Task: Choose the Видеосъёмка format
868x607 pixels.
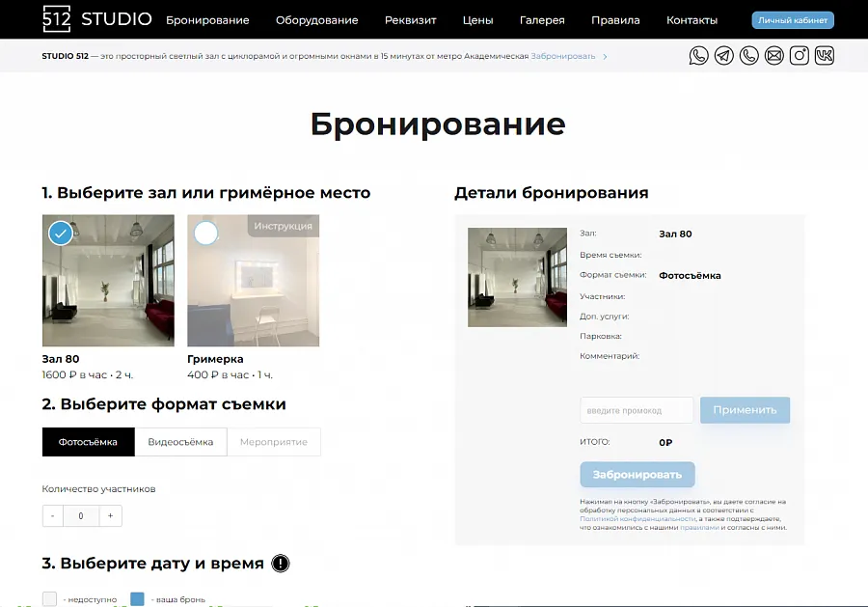Action: [180, 442]
